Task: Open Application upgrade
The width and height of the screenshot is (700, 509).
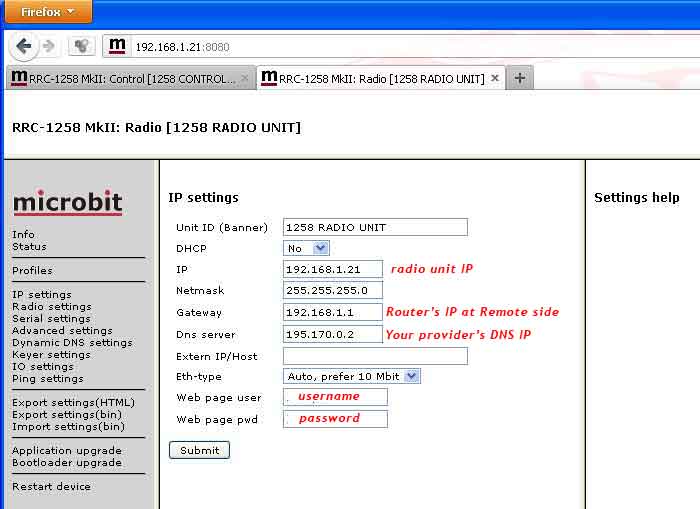Action: click(67, 451)
